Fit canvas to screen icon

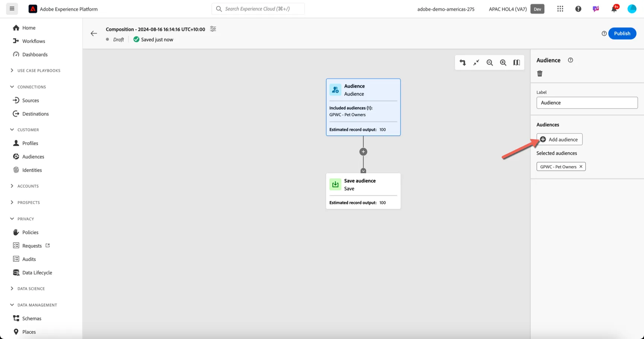point(476,63)
